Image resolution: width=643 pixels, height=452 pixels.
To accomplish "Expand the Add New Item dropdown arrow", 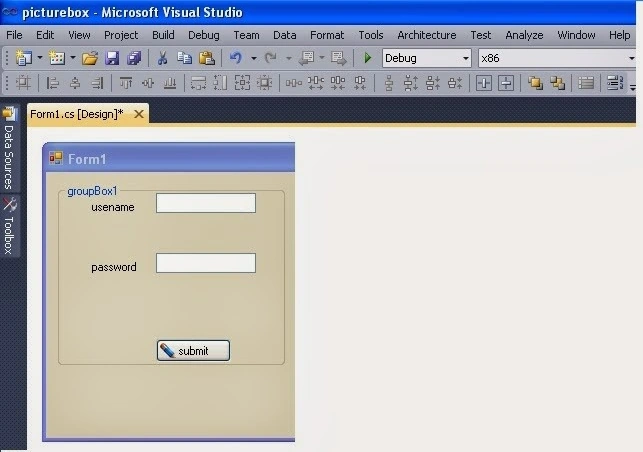I will pyautogui.click(x=73, y=58).
